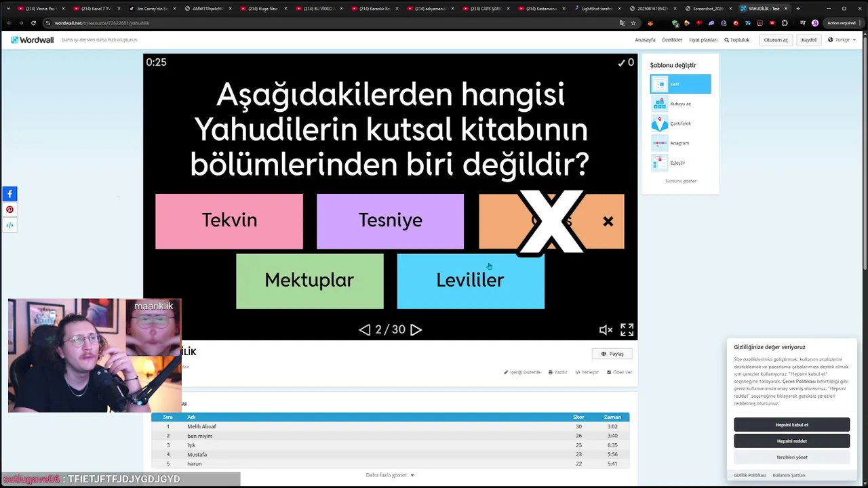Reject cookies with Hepsini reddet
This screenshot has height=488, width=868.
pyautogui.click(x=791, y=441)
